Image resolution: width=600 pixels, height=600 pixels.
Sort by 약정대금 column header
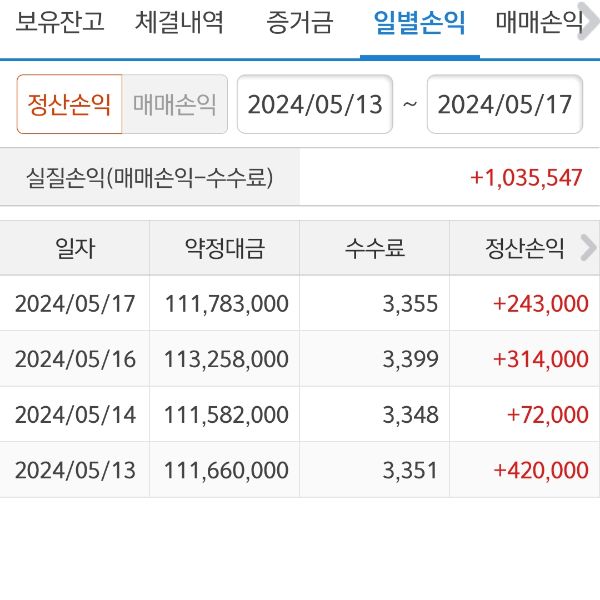pos(224,249)
